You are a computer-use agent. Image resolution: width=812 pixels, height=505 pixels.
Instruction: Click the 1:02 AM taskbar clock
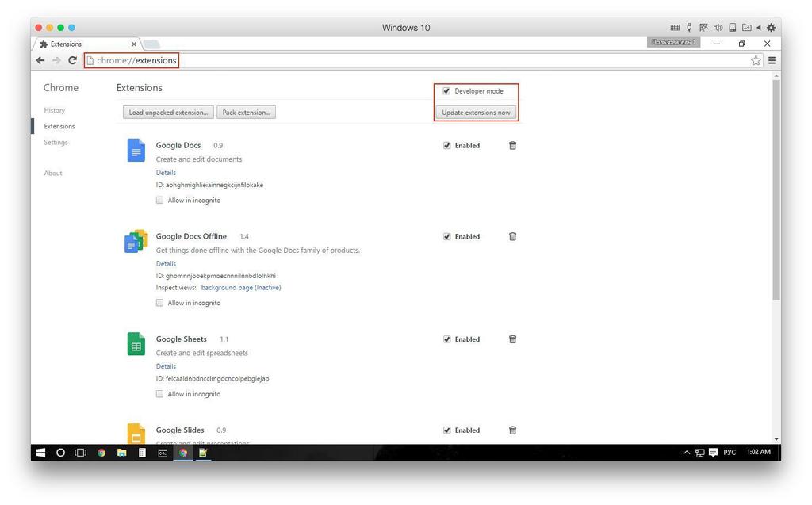click(759, 452)
